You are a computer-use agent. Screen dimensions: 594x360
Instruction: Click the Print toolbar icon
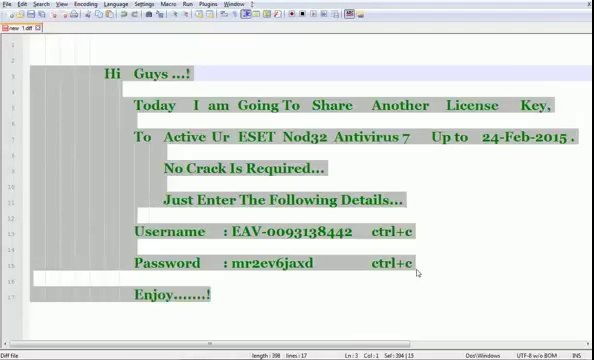tap(74, 14)
